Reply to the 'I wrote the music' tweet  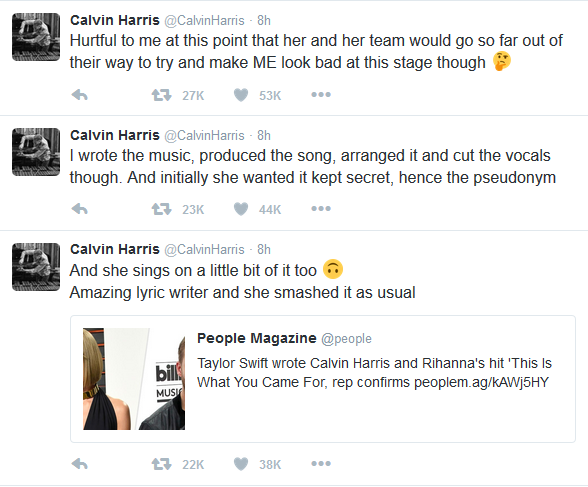pos(80,209)
